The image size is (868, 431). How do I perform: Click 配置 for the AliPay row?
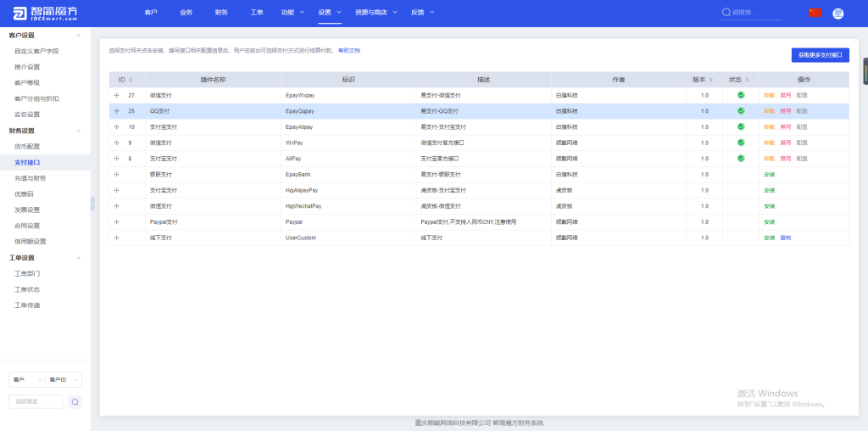coord(802,159)
